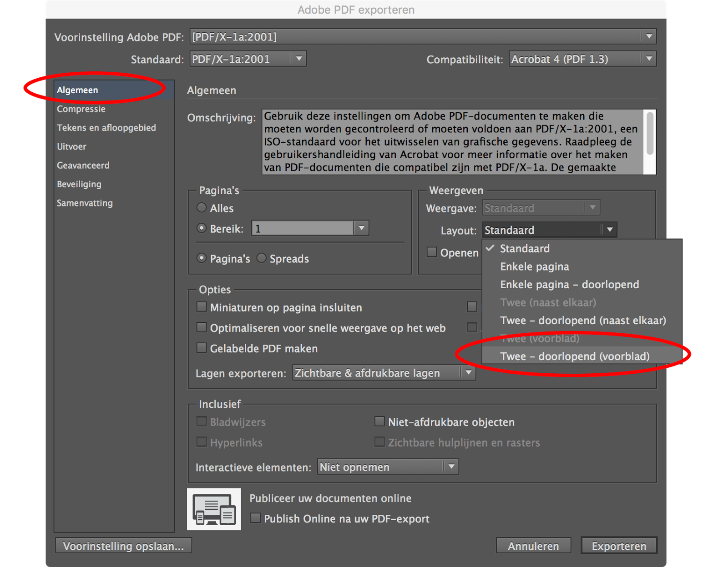Check Niet-afdrukbare objecten option
Image resolution: width=728 pixels, height=567 pixels.
tap(379, 421)
